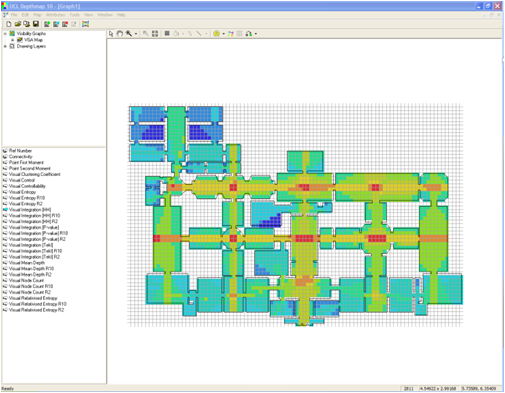Toggle the Visual Mean Depth attribute
505x393 pixels.
[27, 263]
